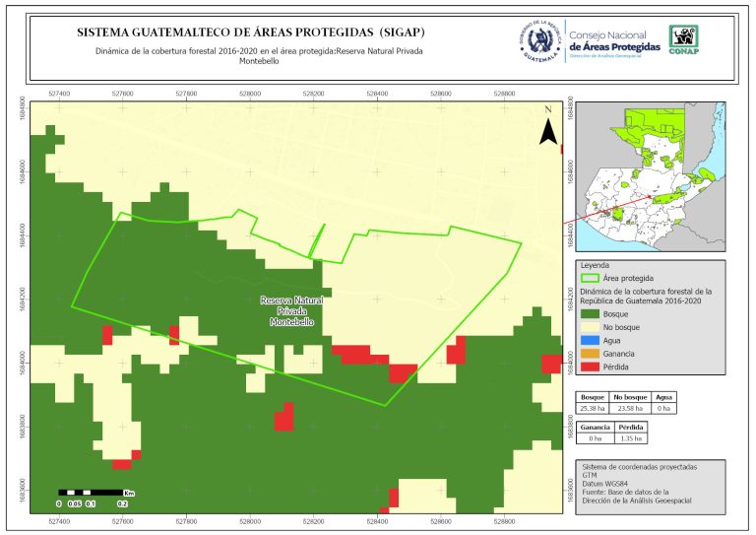Click the north arrow on the map

[548, 127]
